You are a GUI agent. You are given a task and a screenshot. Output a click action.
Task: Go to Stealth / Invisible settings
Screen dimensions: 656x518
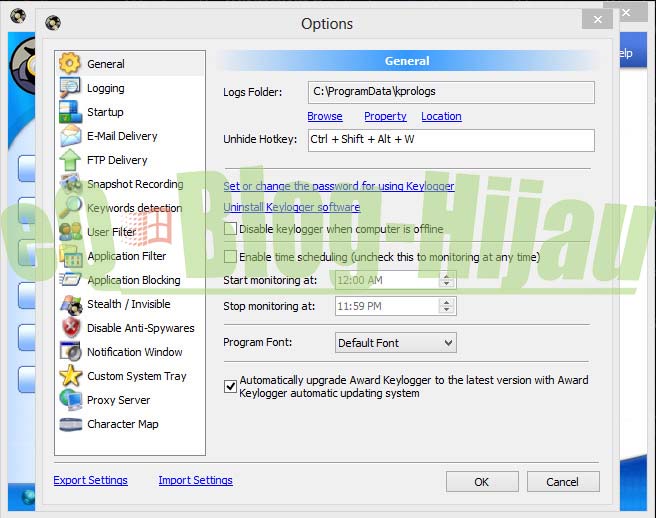[130, 304]
